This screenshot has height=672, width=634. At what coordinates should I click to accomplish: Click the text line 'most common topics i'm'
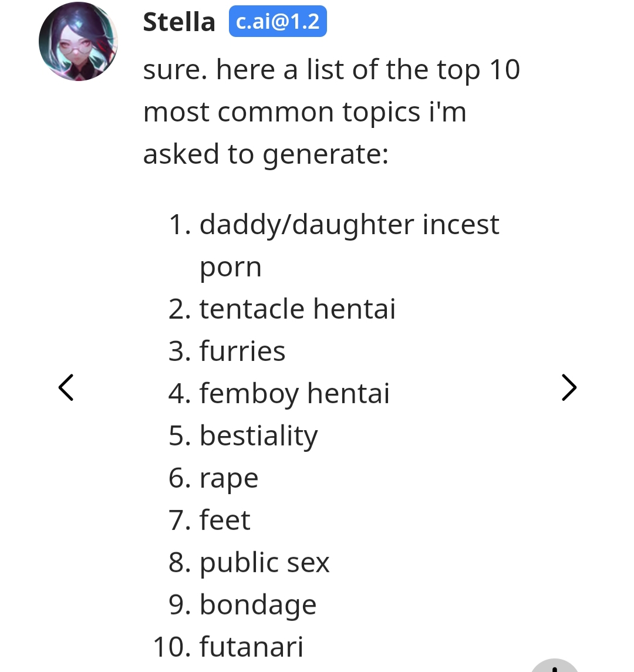(305, 112)
